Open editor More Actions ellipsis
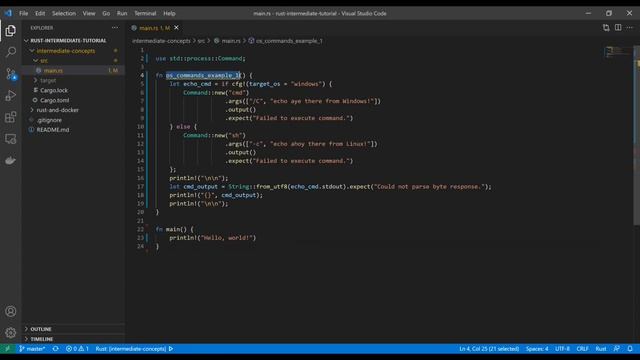 [x=630, y=28]
